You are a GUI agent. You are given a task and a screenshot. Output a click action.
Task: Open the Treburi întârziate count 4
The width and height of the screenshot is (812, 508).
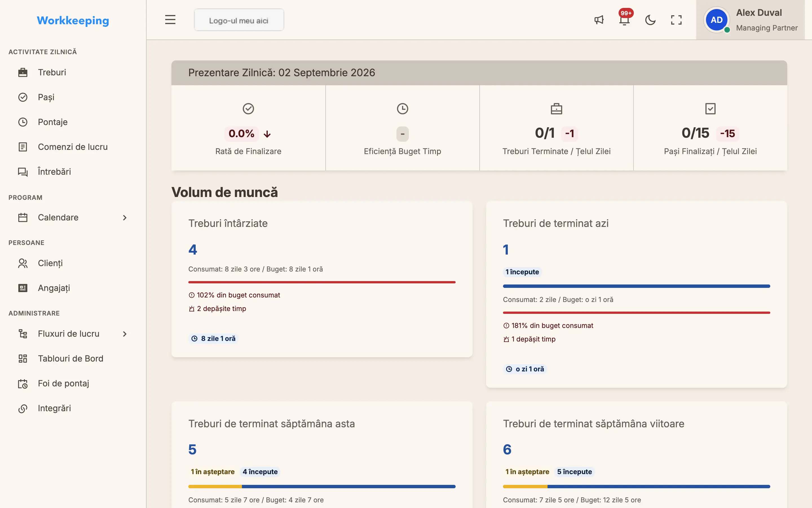(x=193, y=250)
